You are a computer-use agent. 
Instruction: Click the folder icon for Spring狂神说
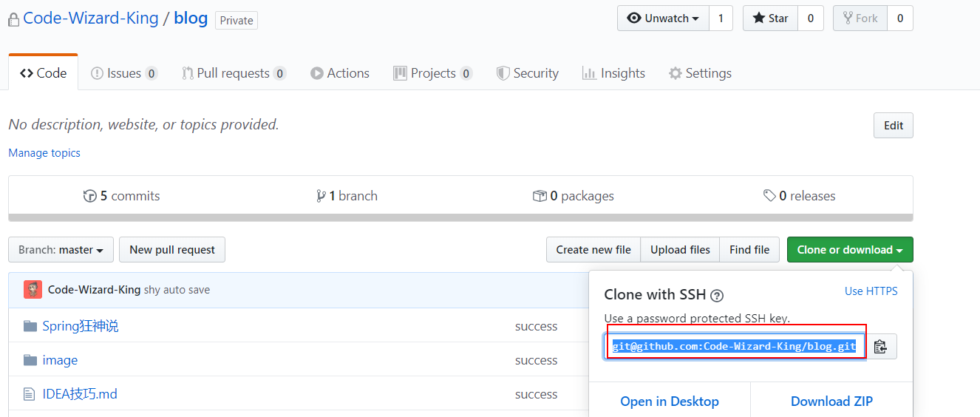click(30, 326)
